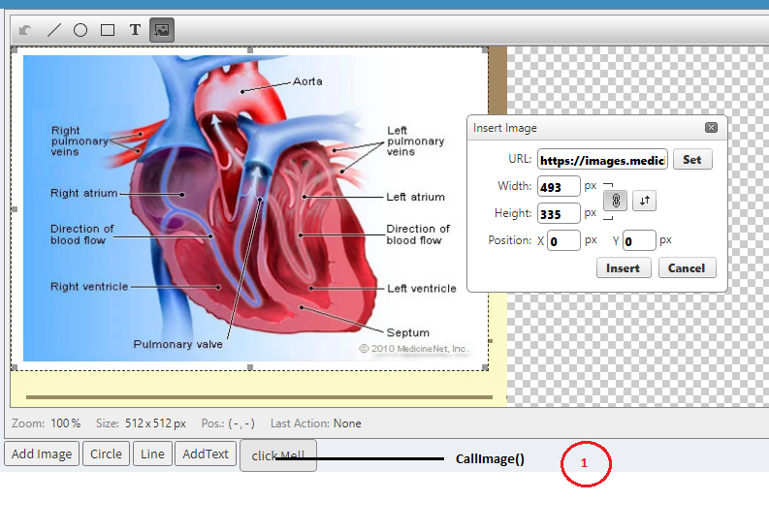Click the Line button below canvas

[152, 454]
